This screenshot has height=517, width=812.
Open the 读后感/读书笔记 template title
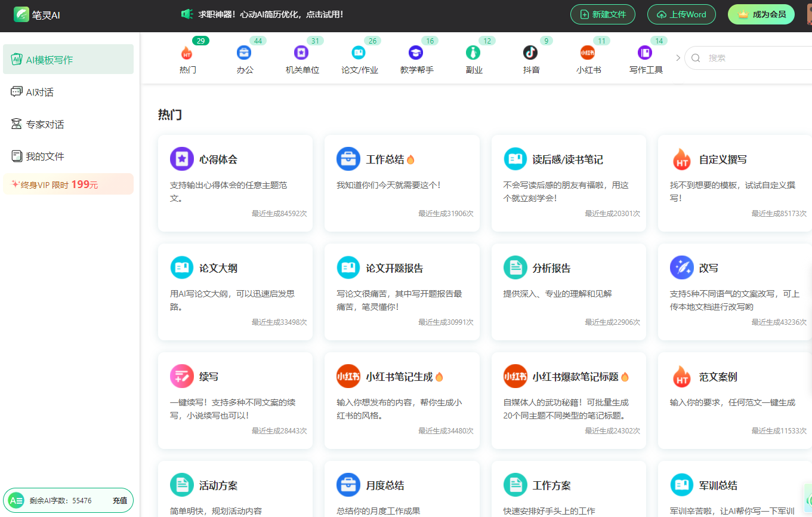(x=567, y=159)
